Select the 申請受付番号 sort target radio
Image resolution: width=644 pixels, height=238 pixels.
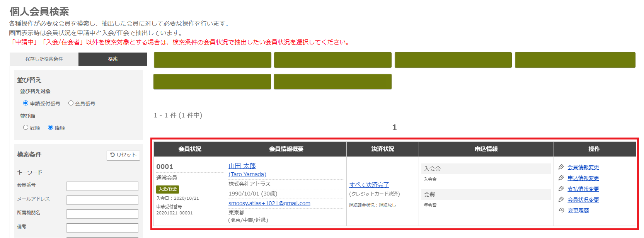coord(26,103)
